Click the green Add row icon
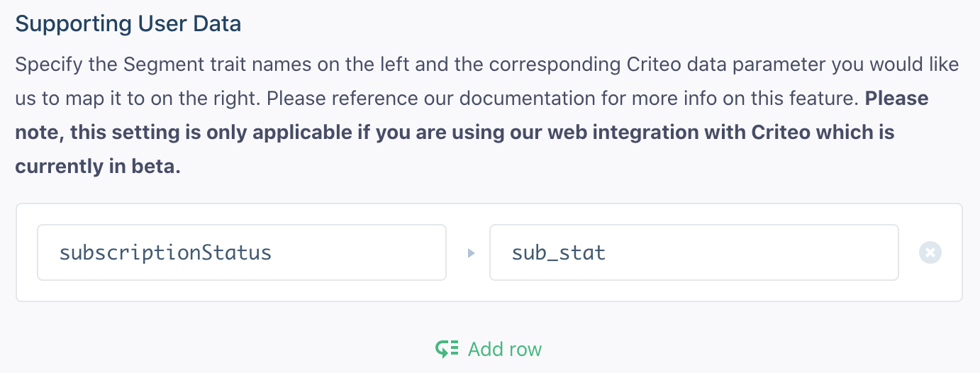Screen dimensions: 980x373 [x=447, y=349]
